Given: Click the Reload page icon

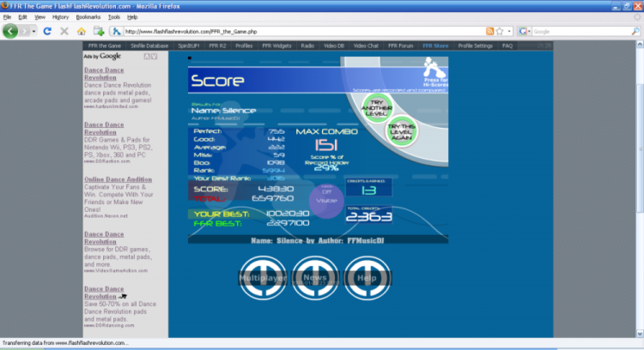Looking at the screenshot, I should [48, 31].
